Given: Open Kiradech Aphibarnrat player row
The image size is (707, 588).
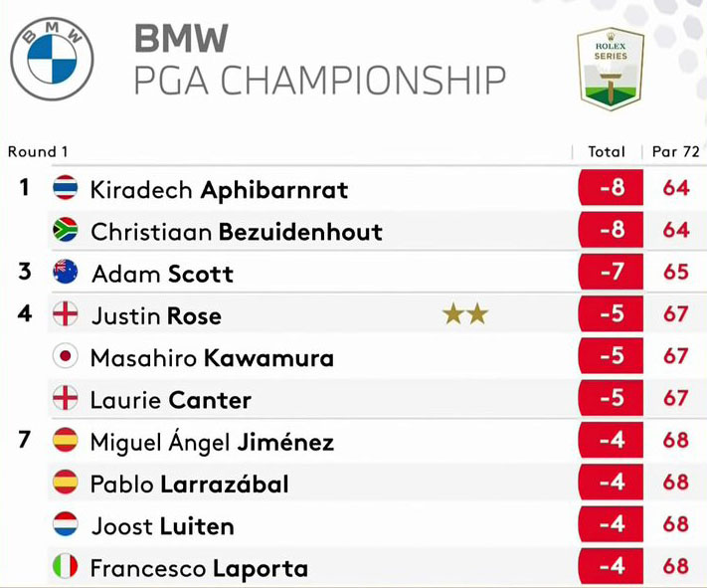Looking at the screenshot, I should [377, 188].
